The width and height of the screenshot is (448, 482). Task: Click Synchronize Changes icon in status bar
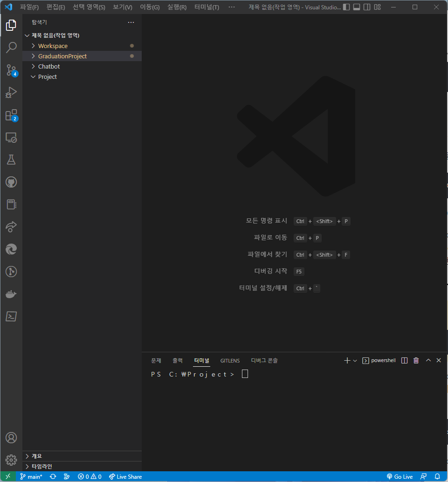pos(53,476)
